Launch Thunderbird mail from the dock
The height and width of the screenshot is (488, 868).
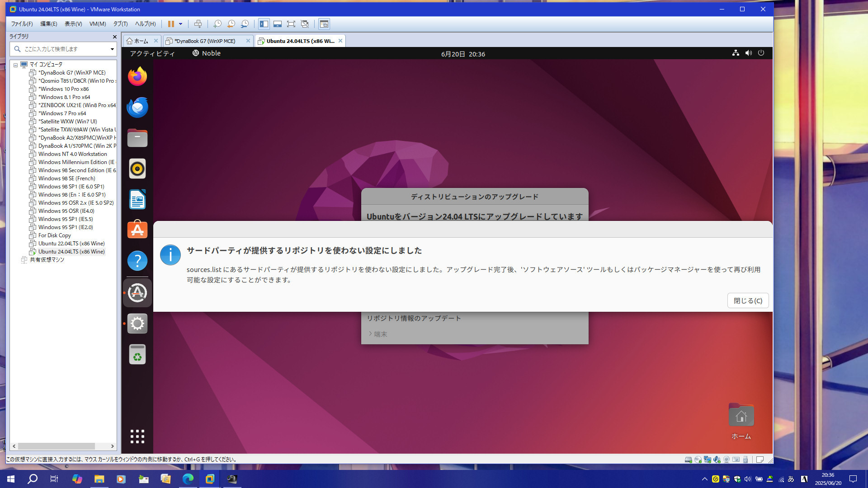point(137,107)
